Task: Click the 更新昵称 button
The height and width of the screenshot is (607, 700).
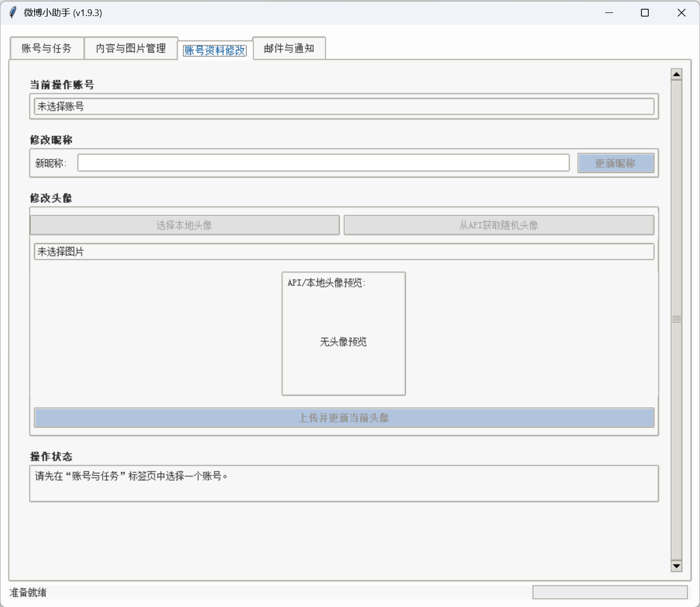Action: tap(616, 164)
